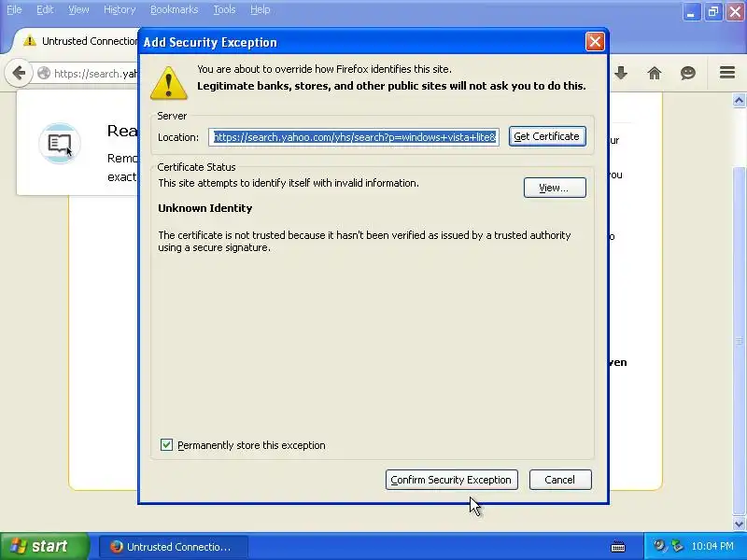Click the warning icon on Untrusted Connection tab
Viewport: 747px width, 560px height.
point(30,41)
